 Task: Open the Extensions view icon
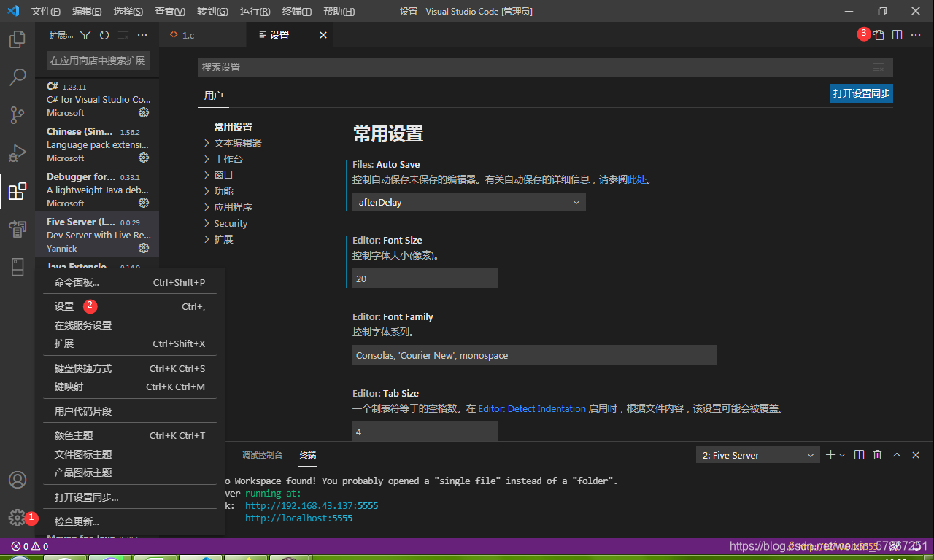click(18, 192)
